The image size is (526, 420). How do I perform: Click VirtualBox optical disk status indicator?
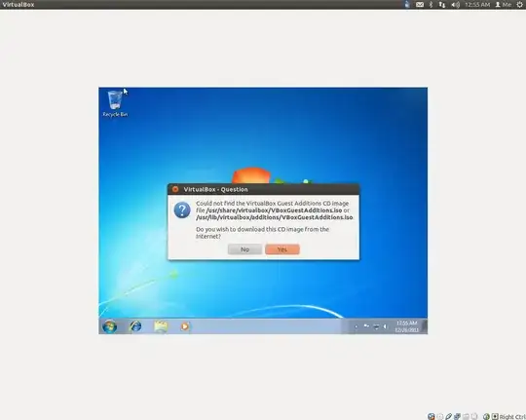(439, 417)
